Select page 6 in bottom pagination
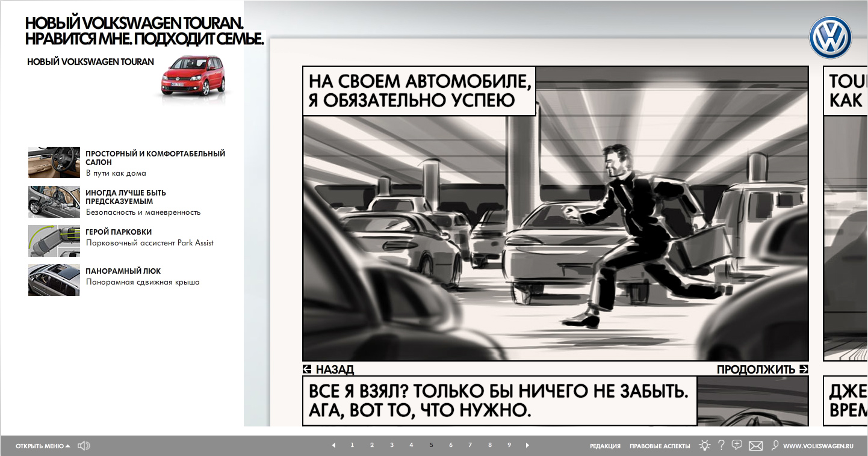The image size is (868, 456). [x=450, y=445]
